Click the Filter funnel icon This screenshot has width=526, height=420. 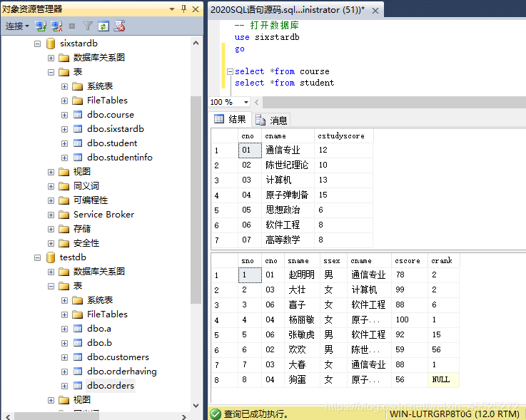[88, 26]
